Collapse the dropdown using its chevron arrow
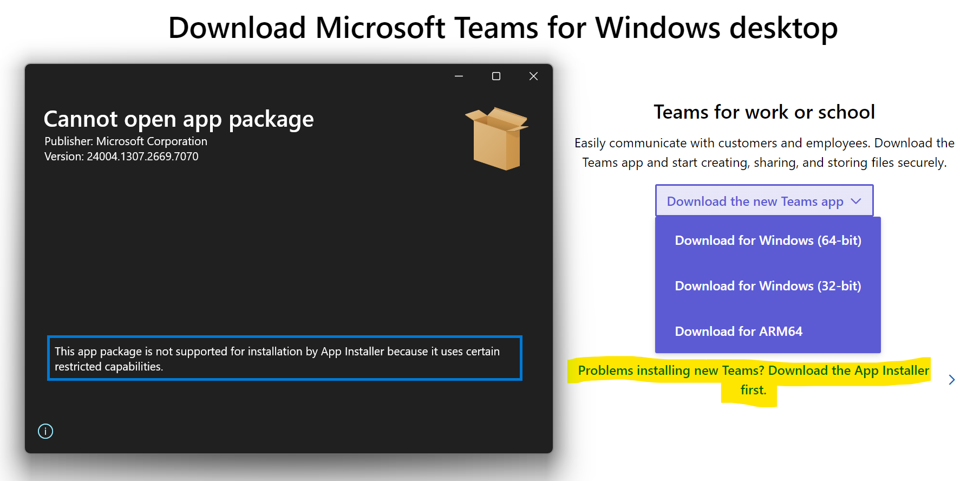980x481 pixels. pyautogui.click(x=856, y=201)
